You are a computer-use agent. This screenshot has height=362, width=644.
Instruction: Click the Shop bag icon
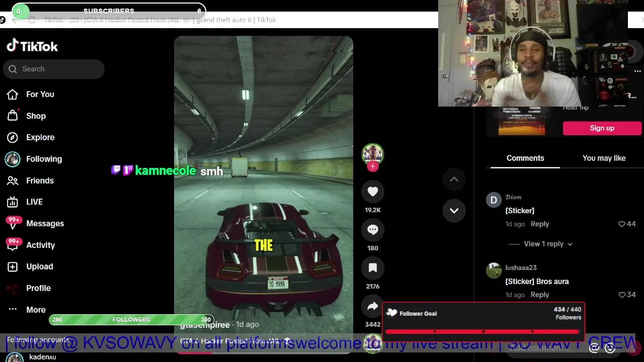coord(13,116)
